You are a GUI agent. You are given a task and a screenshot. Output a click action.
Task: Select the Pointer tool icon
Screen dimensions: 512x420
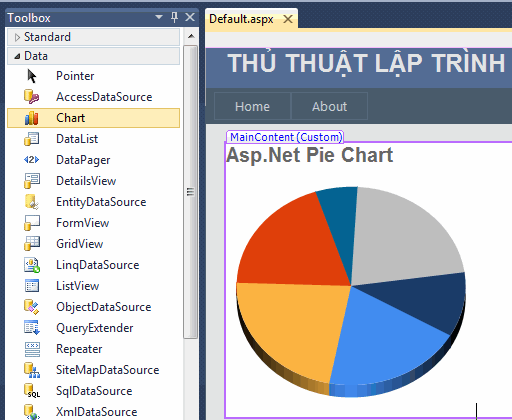32,76
